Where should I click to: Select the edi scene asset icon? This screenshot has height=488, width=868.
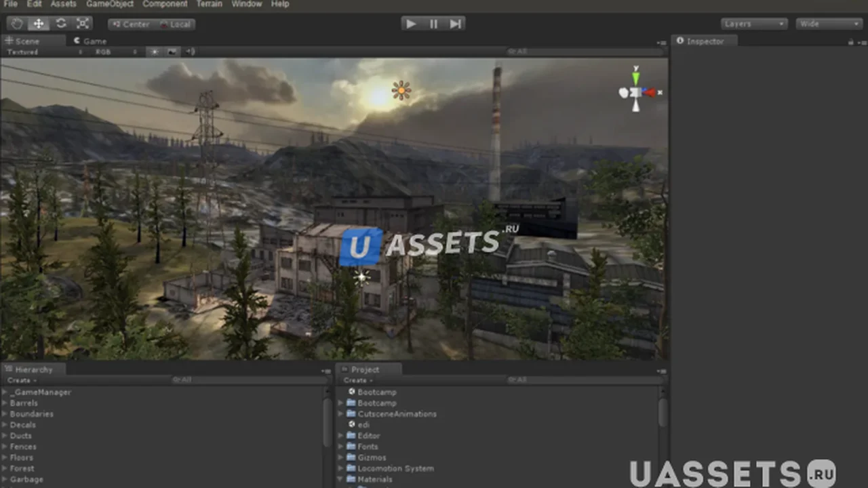tap(351, 424)
